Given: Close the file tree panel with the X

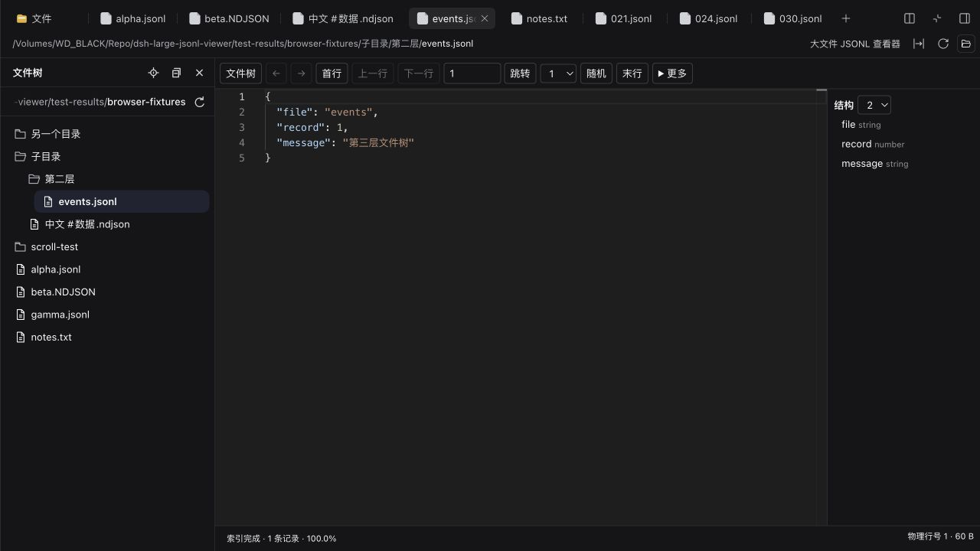Looking at the screenshot, I should 199,73.
